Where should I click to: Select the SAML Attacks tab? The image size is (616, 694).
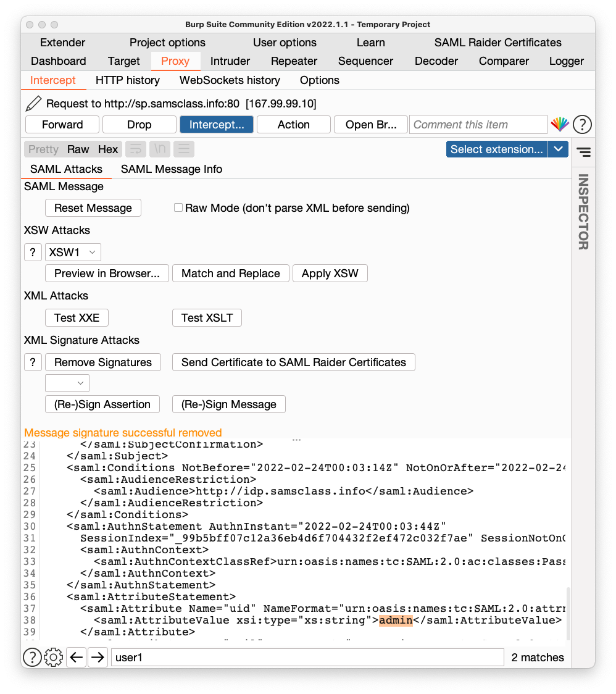(66, 169)
